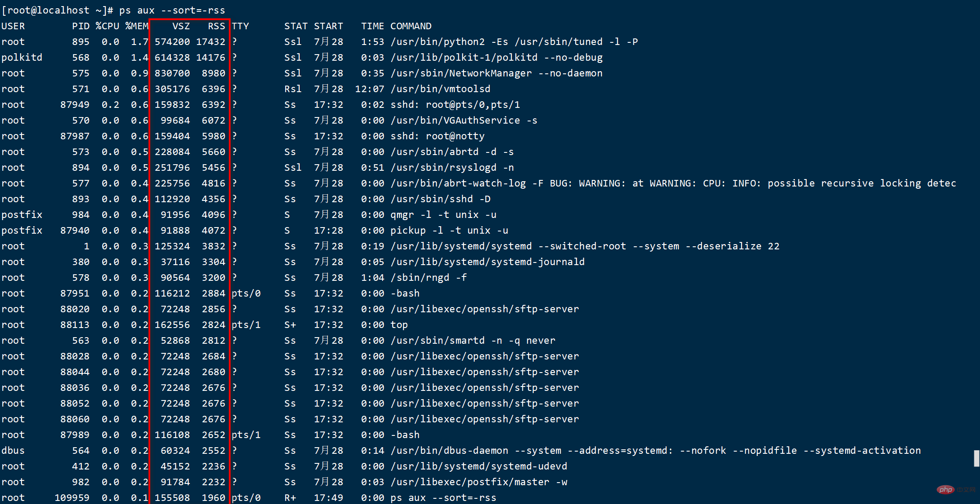The width and height of the screenshot is (980, 504).
Task: Click the php logo watermark
Action: click(945, 490)
